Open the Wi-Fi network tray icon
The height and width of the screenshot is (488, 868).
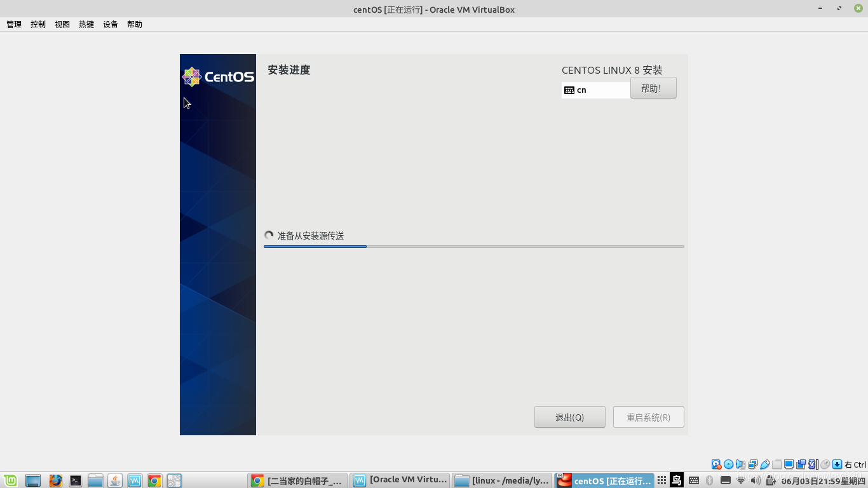tap(741, 480)
